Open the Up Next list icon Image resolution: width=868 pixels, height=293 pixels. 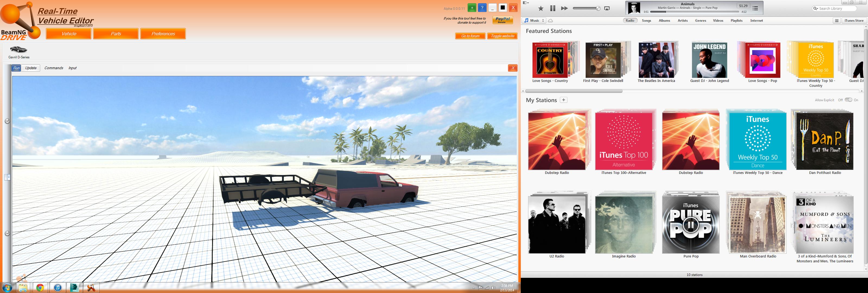(x=755, y=8)
